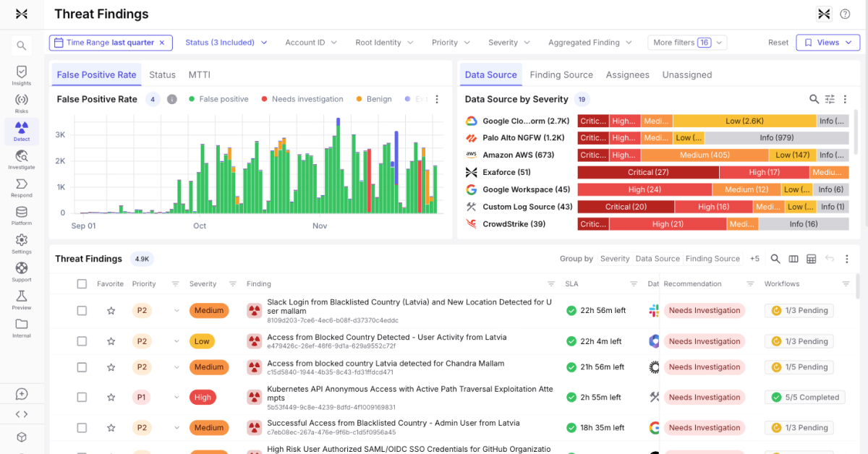This screenshot has height=454, width=868.
Task: Go to Risks in the sidebar
Action: coord(22,103)
